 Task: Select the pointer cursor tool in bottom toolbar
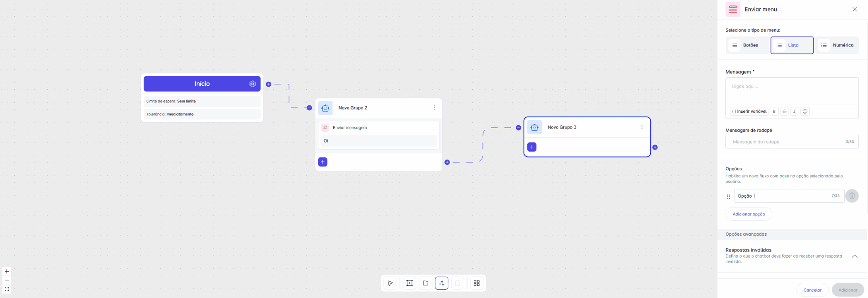[x=390, y=283]
